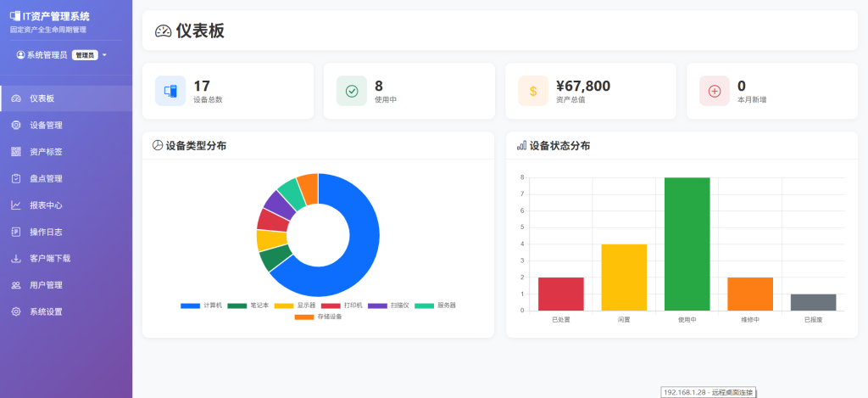
Task: Click the orange 维修中 bar
Action: (x=750, y=294)
